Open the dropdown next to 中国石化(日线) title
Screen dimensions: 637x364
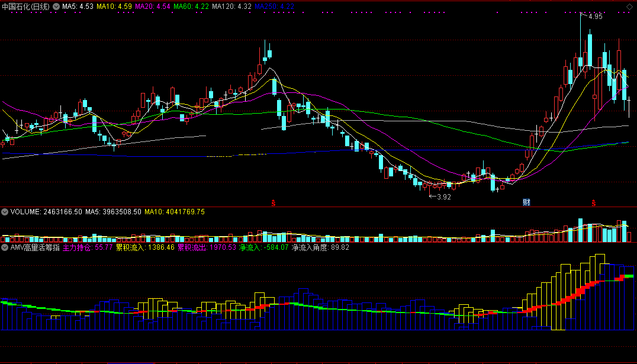tap(56, 7)
